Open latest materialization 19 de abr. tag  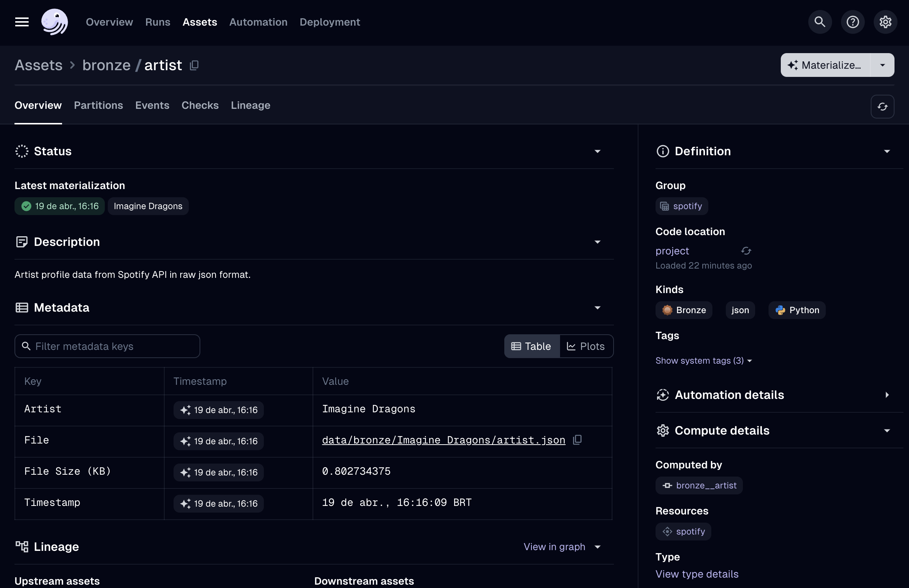point(59,206)
